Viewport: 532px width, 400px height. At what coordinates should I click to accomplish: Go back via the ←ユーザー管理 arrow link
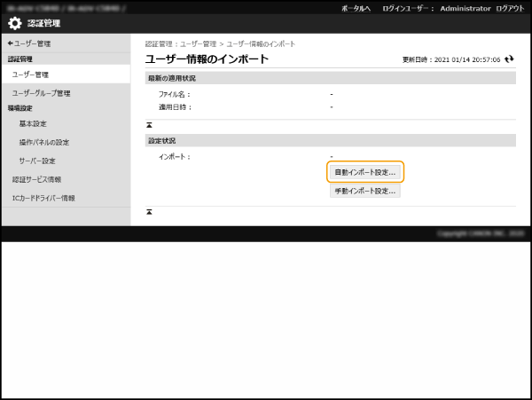(29, 43)
